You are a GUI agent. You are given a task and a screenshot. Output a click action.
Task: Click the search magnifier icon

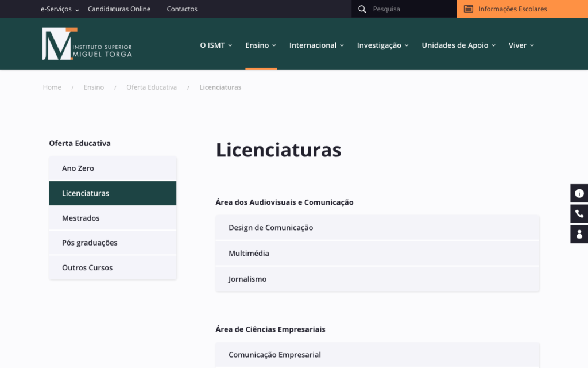click(362, 9)
